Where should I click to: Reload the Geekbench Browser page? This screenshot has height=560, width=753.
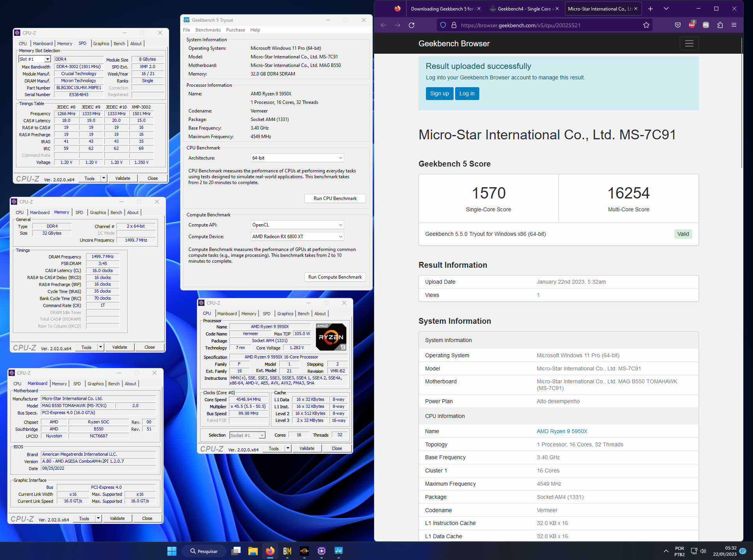pyautogui.click(x=412, y=25)
